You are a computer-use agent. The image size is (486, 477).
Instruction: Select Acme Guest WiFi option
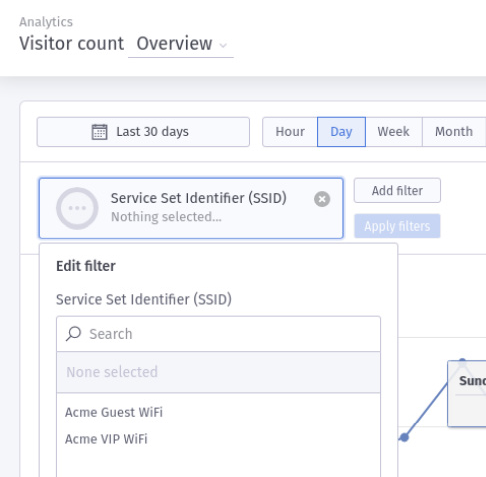click(114, 412)
